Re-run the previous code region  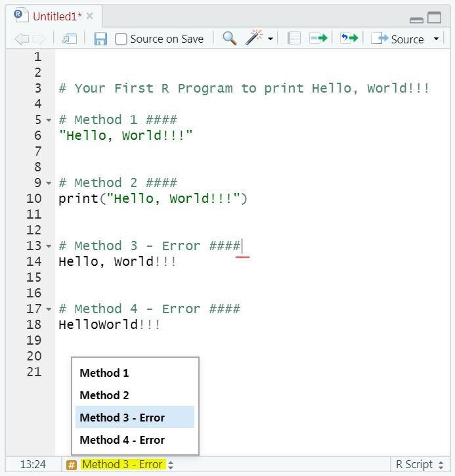tap(349, 38)
